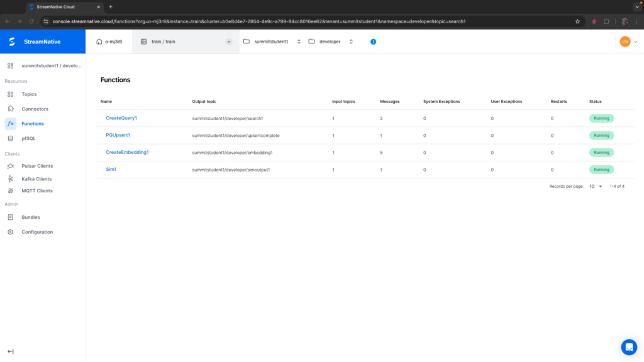Navigate to Kafka Clients
This screenshot has height=362, width=644.
coord(36,179)
